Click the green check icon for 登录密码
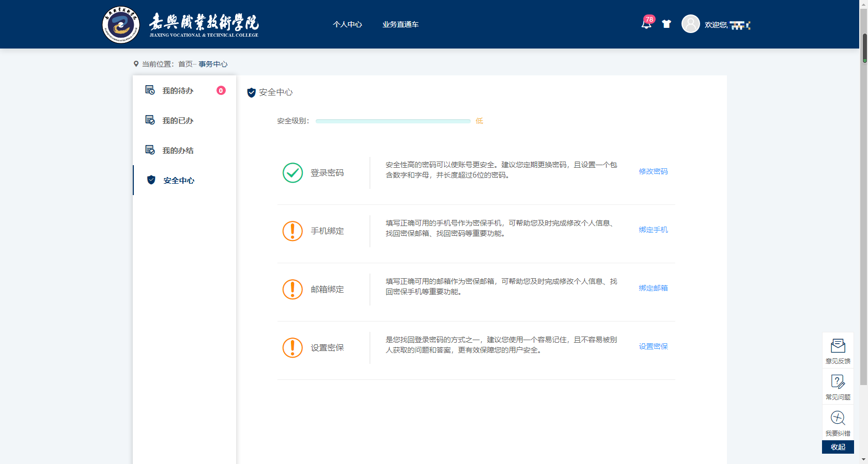Image resolution: width=868 pixels, height=464 pixels. click(292, 173)
